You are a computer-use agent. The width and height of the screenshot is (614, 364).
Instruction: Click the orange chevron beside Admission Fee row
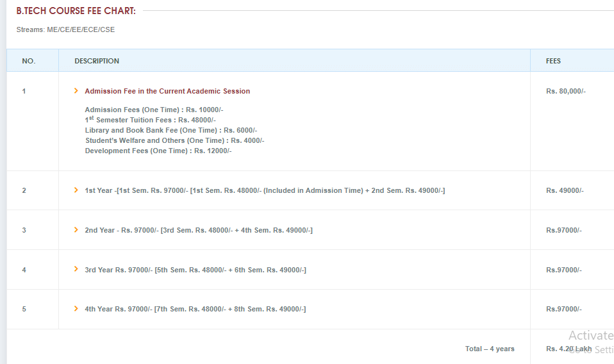pyautogui.click(x=76, y=91)
